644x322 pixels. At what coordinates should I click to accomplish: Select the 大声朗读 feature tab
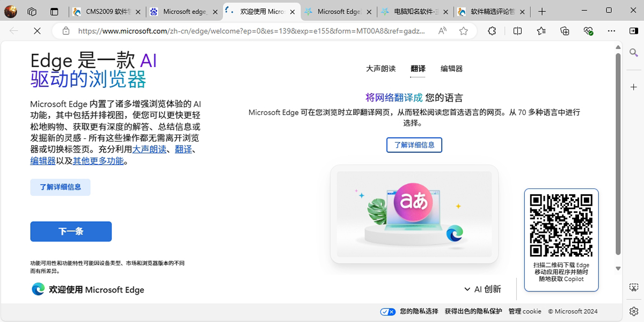coord(380,69)
